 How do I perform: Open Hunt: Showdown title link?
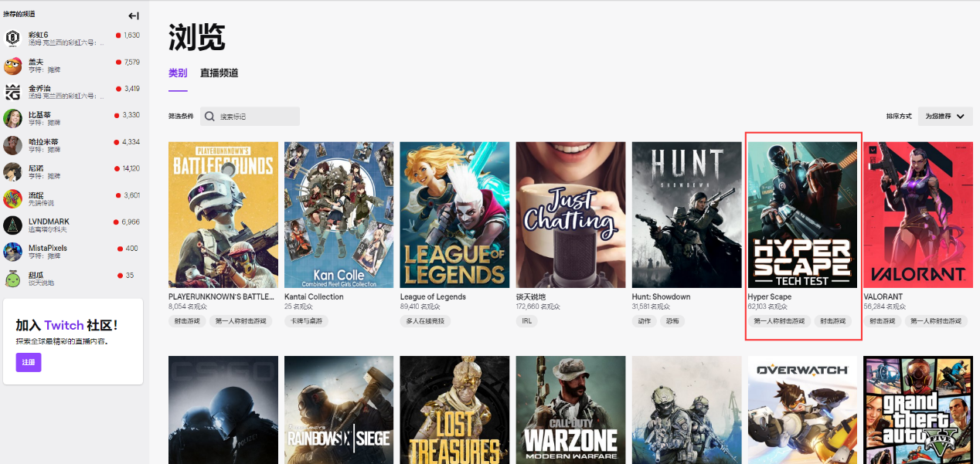click(x=661, y=297)
